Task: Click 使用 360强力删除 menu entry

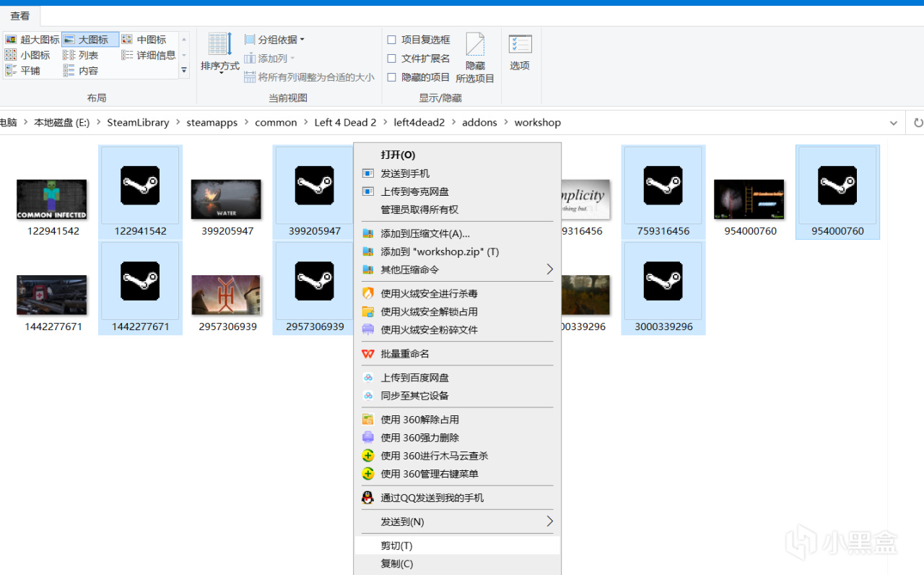Action: click(457, 438)
